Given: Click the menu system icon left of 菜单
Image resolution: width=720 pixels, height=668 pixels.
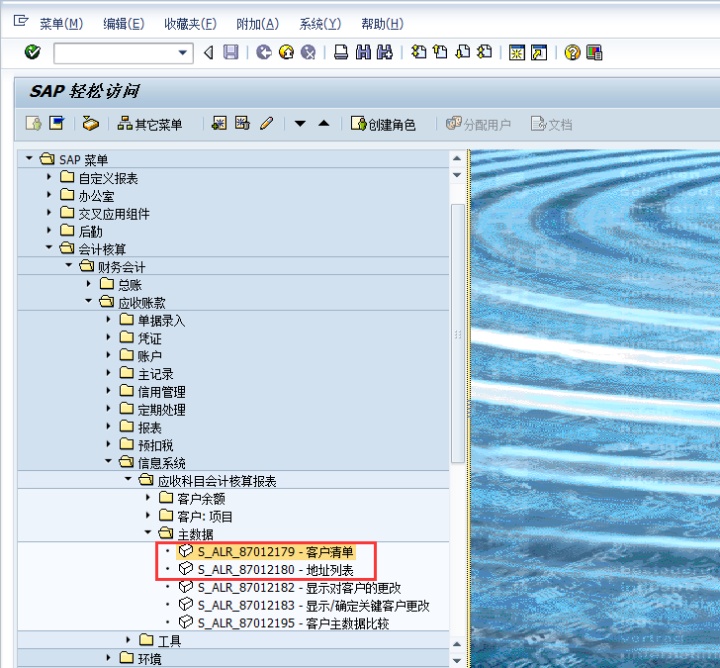Looking at the screenshot, I should click(x=21, y=21).
